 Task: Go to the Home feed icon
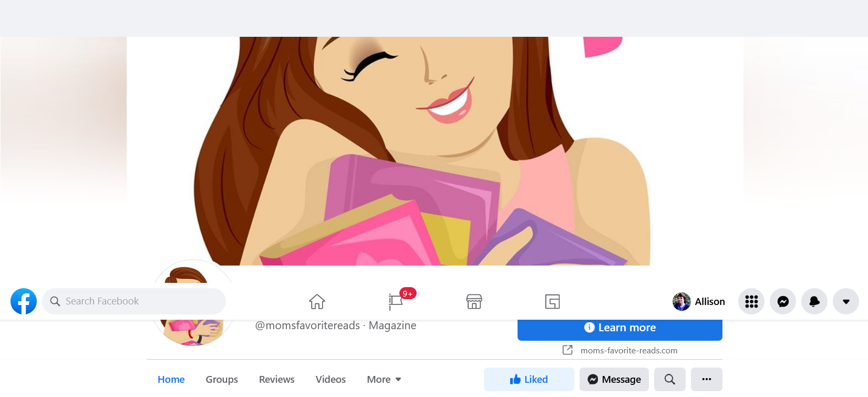coord(317,301)
